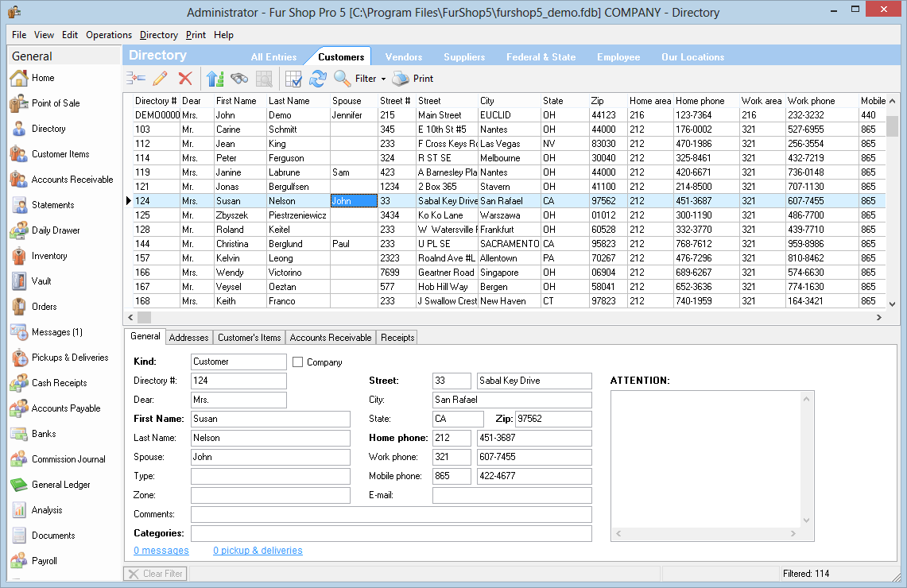
Task: Toggle the Company checkbox
Action: (298, 362)
